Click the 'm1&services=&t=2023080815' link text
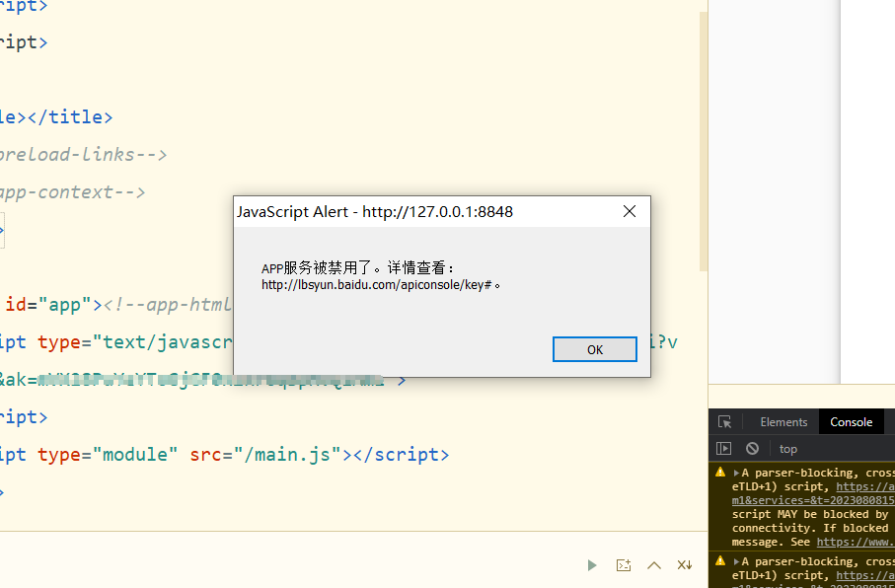 pos(813,500)
